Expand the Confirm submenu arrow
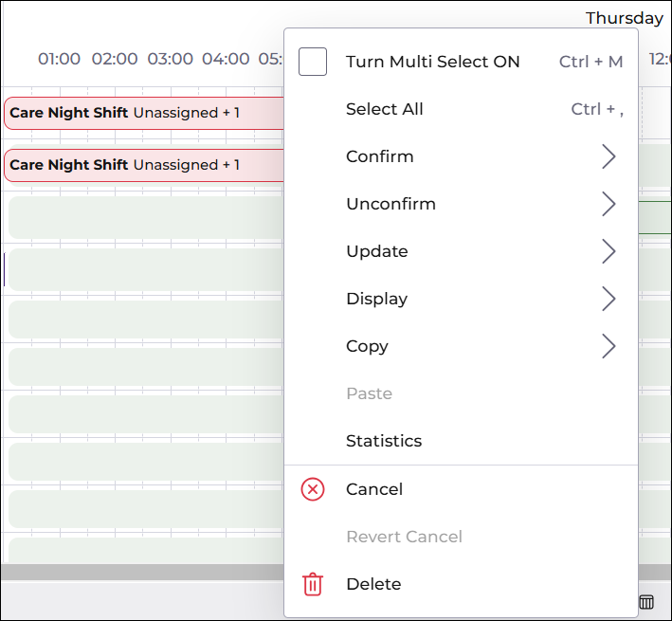This screenshot has height=621, width=672. coord(608,156)
